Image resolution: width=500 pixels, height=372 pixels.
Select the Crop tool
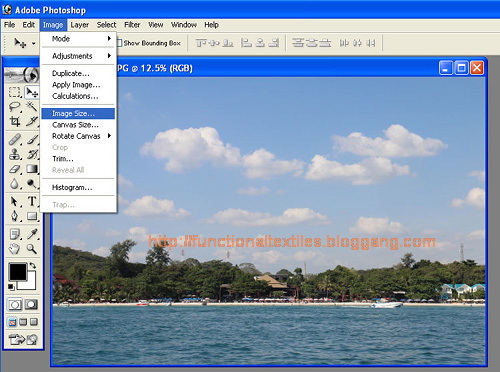pyautogui.click(x=15, y=121)
